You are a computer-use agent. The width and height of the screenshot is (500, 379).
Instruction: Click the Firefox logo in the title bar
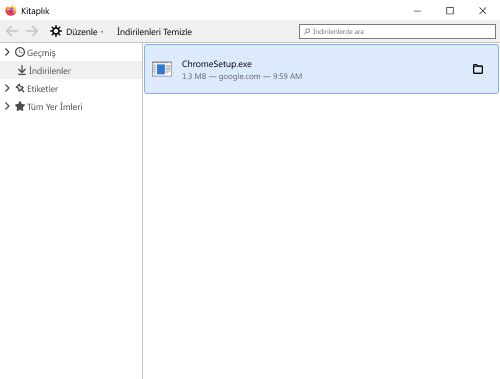[11, 11]
